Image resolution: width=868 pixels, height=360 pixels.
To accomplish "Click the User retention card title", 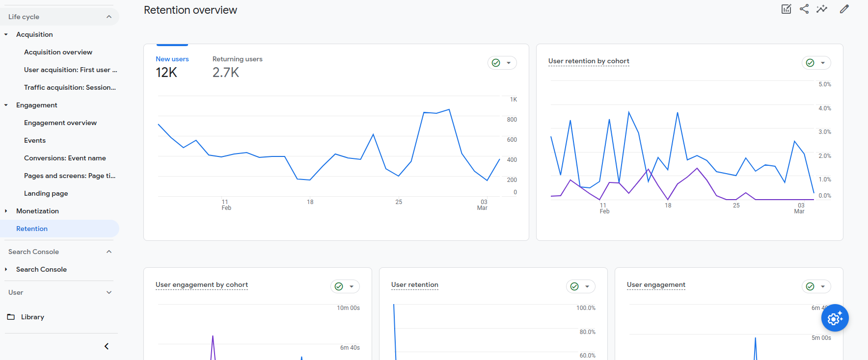I will tap(415, 284).
